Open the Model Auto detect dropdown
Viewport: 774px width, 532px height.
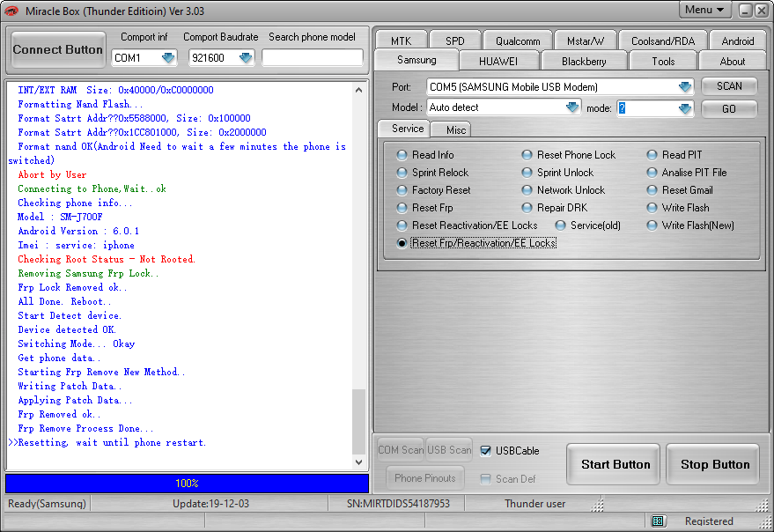(571, 107)
